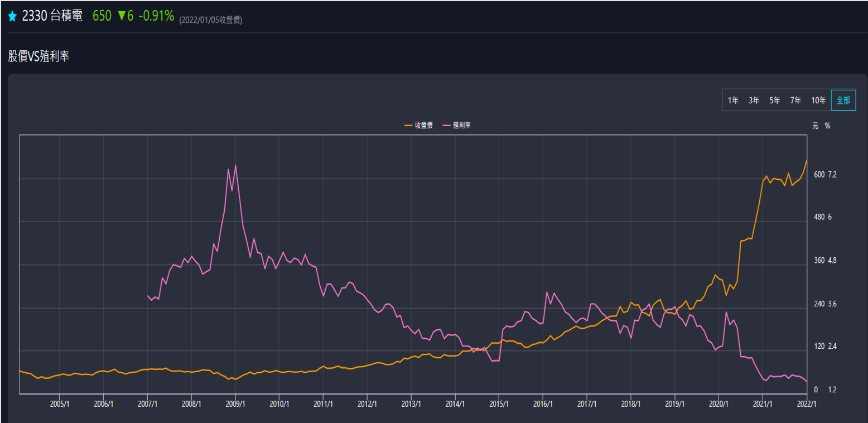Show the 10年 chart range
This screenshot has height=423, width=868.
tap(818, 100)
